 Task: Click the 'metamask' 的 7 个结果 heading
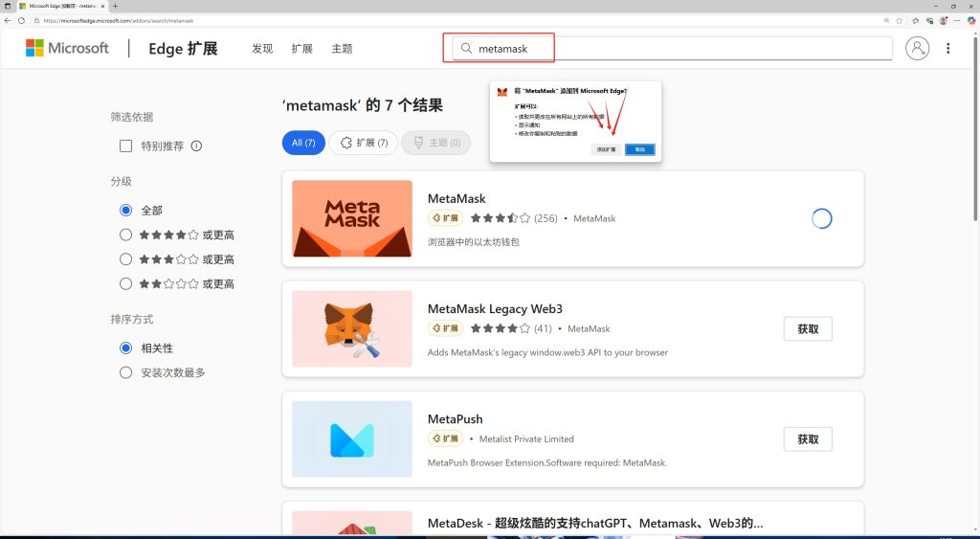[363, 105]
